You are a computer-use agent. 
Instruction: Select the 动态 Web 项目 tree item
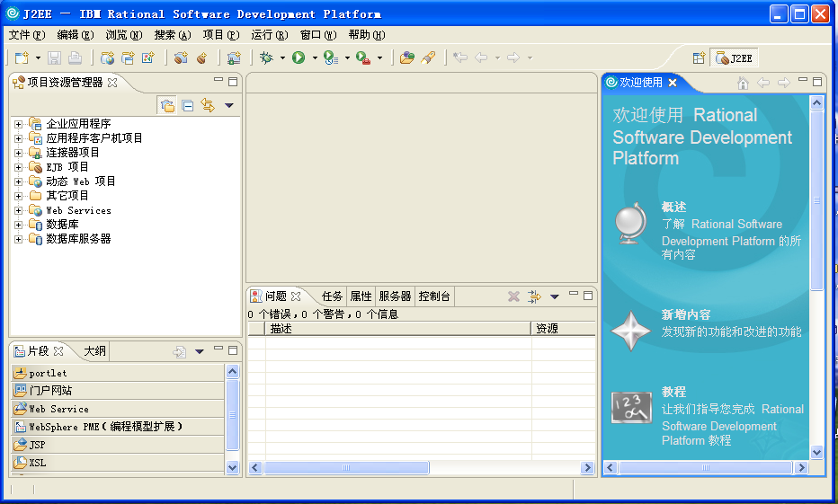80,181
